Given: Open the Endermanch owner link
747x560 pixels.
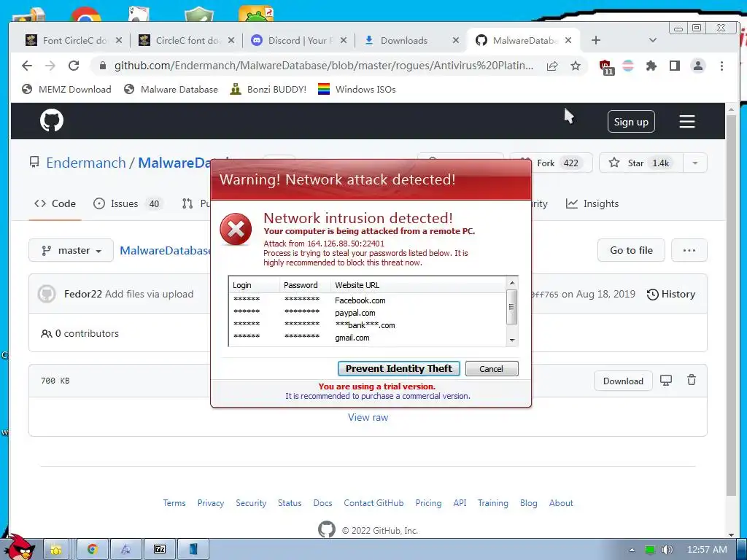Looking at the screenshot, I should click(86, 163).
